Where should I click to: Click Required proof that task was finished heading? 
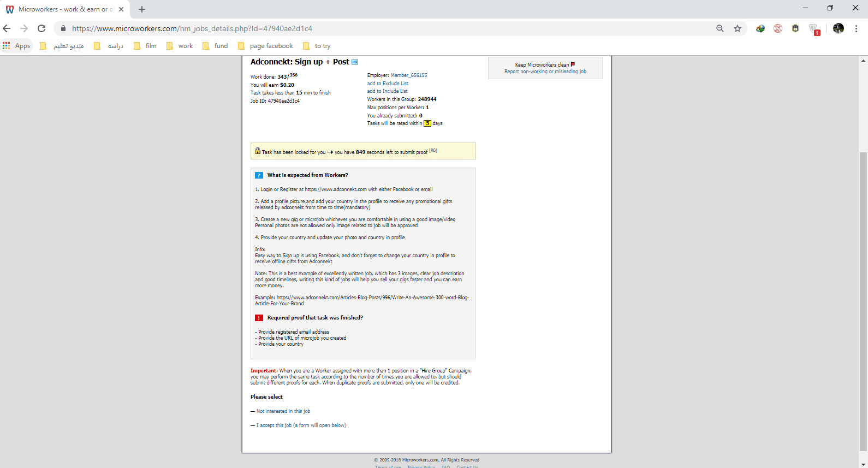click(x=315, y=318)
